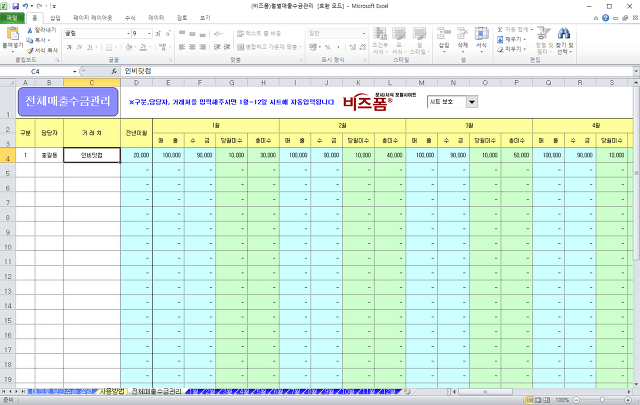Switch to the Insert (삽입) ribbon tab
This screenshot has width=640, height=405.
pos(55,18)
